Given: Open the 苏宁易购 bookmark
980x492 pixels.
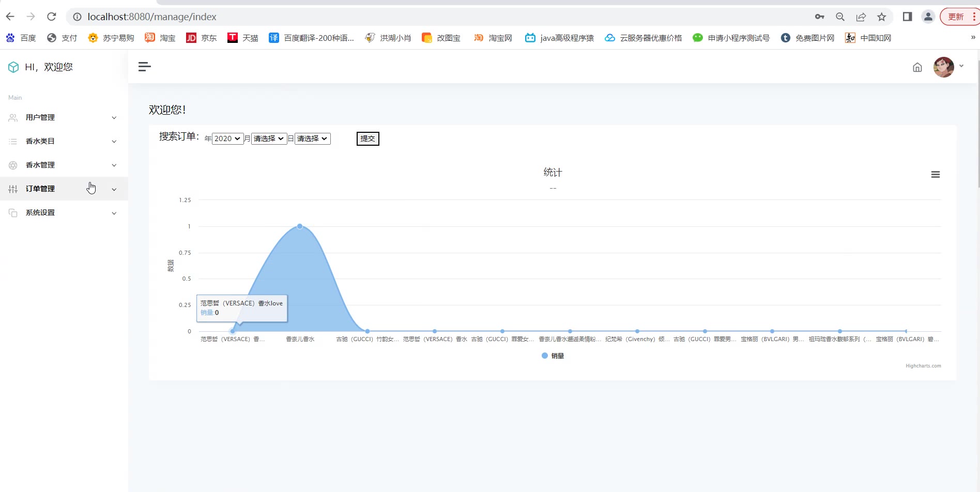Looking at the screenshot, I should pos(111,38).
